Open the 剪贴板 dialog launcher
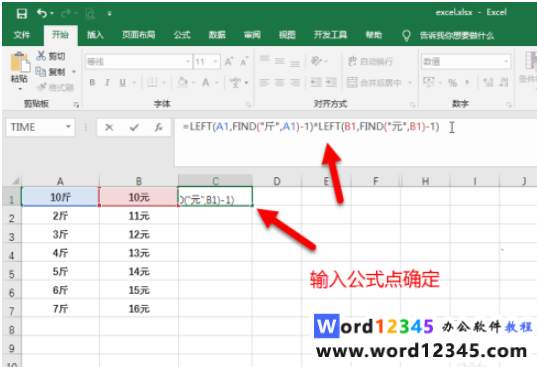 [76, 105]
